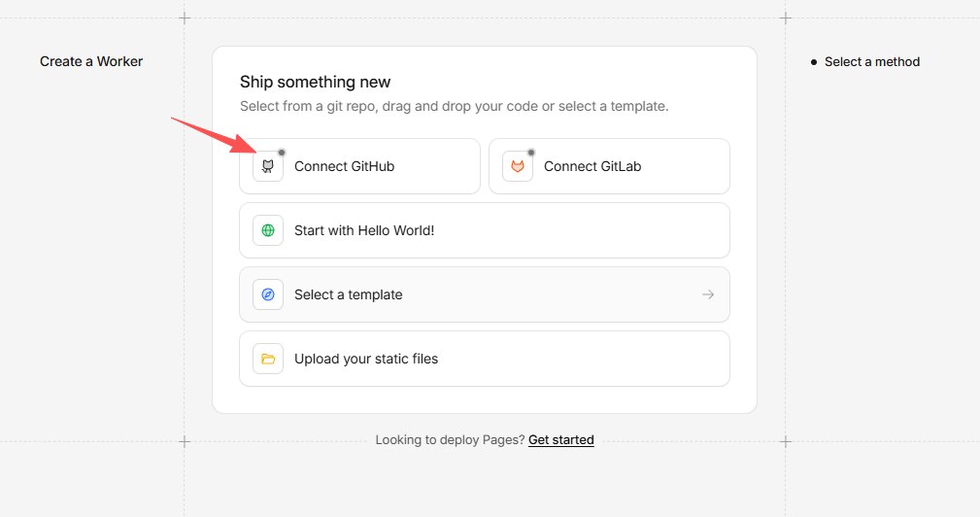
Task: Click the Create a Worker page title
Action: point(91,62)
